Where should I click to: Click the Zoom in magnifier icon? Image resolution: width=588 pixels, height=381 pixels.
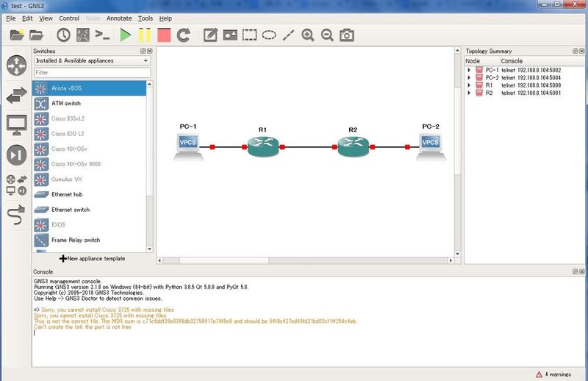[308, 35]
